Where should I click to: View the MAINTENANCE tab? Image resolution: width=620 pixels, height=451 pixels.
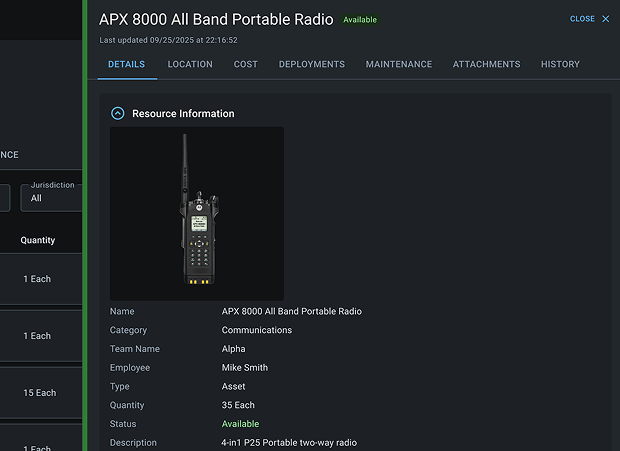(x=399, y=64)
